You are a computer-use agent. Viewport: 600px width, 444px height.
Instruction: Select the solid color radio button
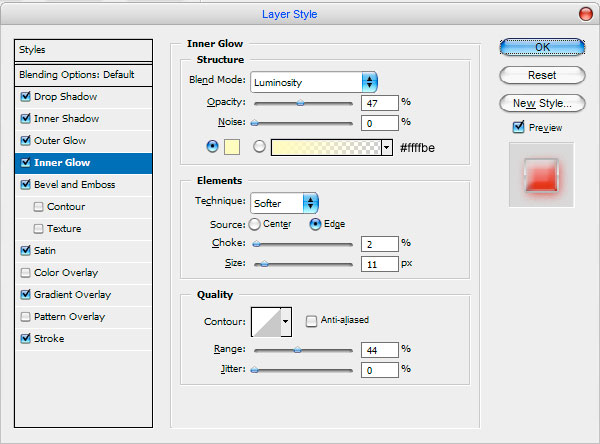212,146
